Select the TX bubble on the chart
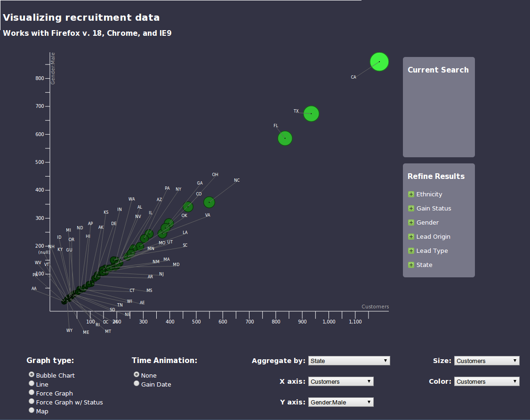 point(311,113)
